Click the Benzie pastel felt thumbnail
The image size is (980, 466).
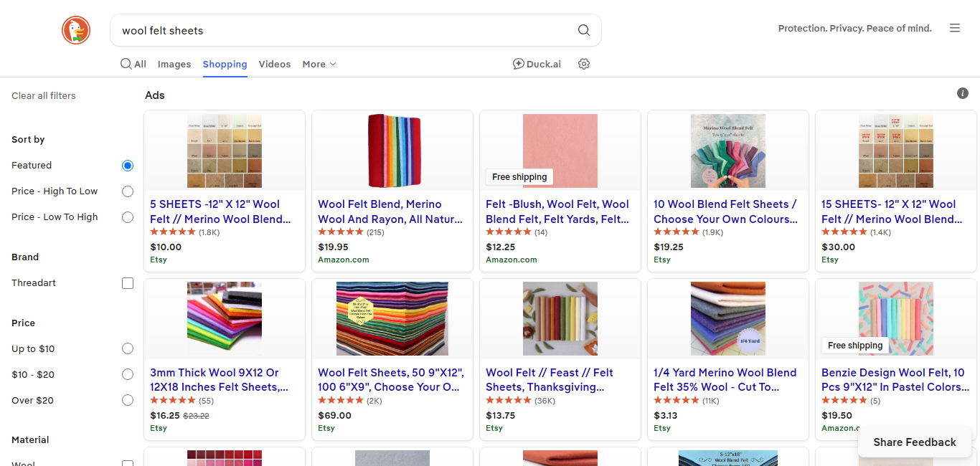point(896,319)
